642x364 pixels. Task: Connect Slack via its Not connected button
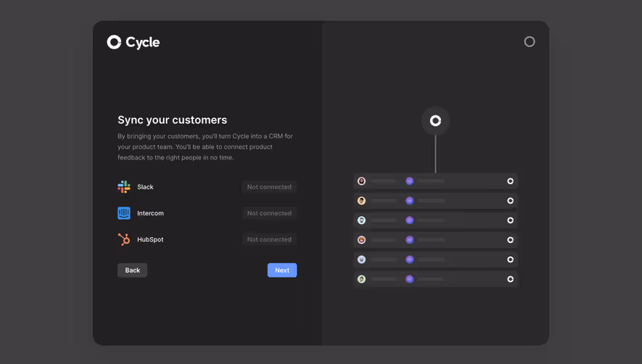[x=269, y=187]
